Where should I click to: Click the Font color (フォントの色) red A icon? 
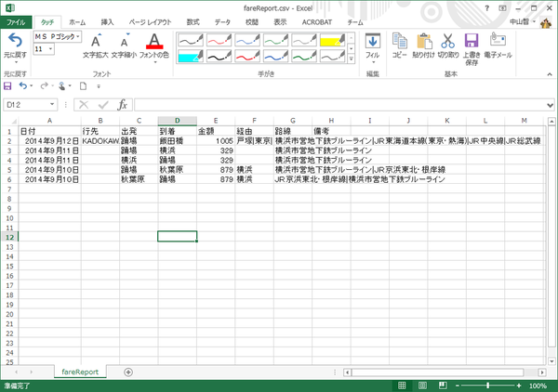point(154,41)
